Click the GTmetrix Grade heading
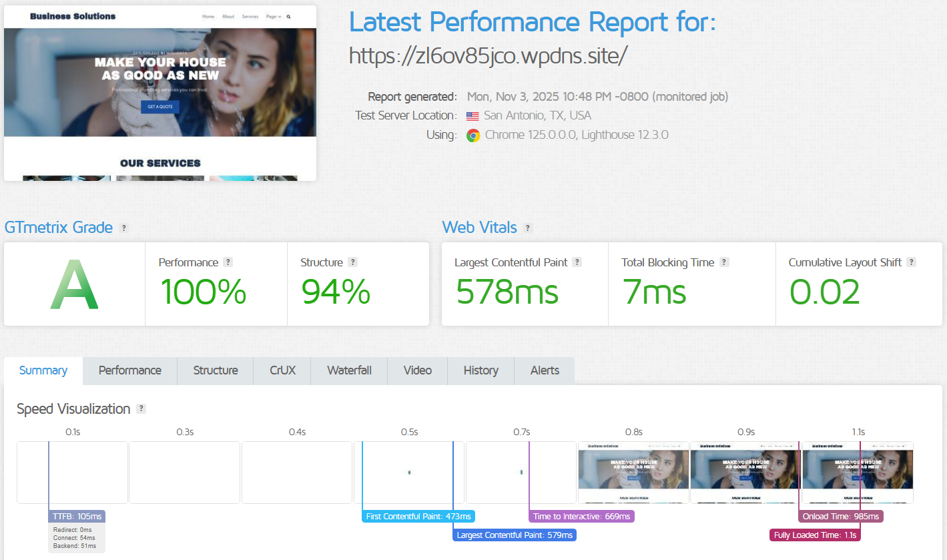Viewport: 947px width, 560px height. [x=59, y=228]
